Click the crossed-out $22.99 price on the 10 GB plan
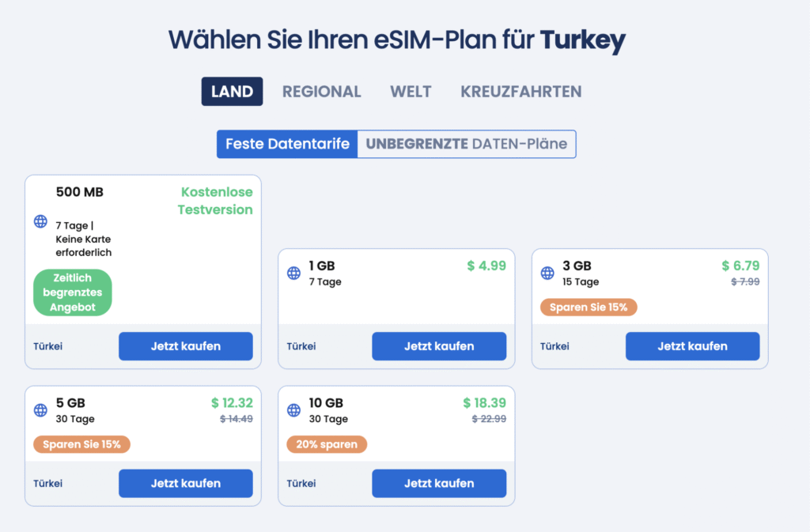The width and height of the screenshot is (810, 532). (489, 419)
